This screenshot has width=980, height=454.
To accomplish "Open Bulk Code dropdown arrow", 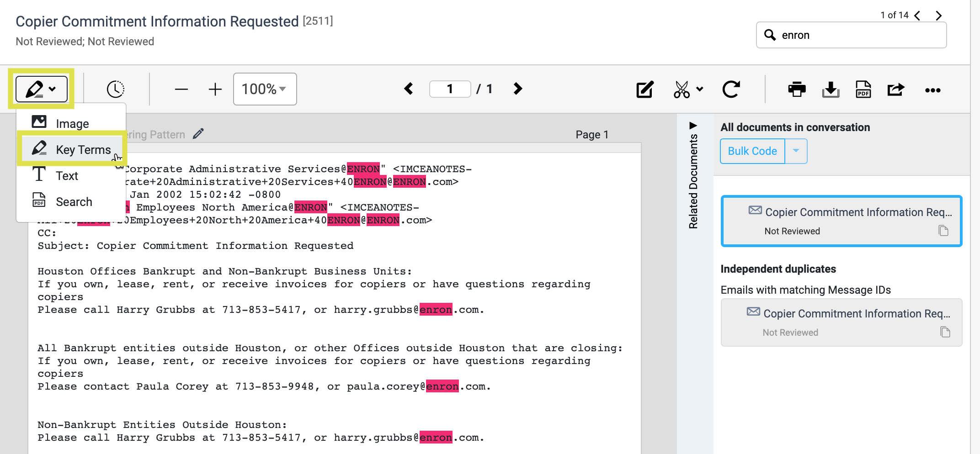I will [x=796, y=151].
